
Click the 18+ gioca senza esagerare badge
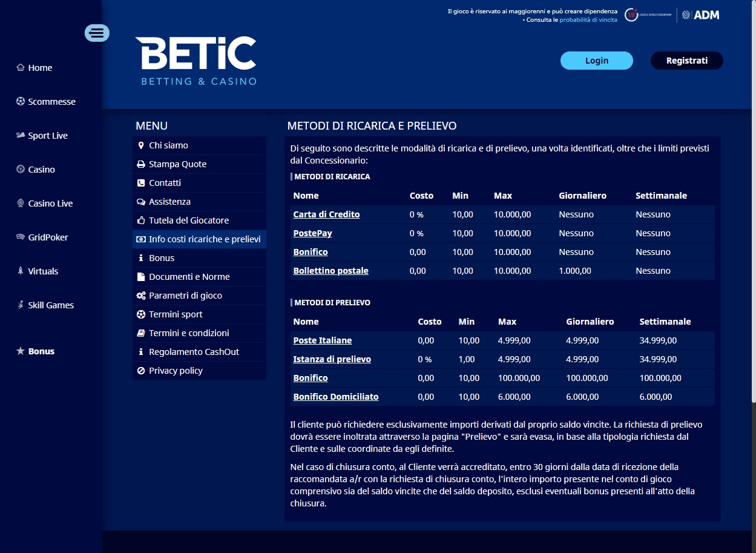click(649, 15)
